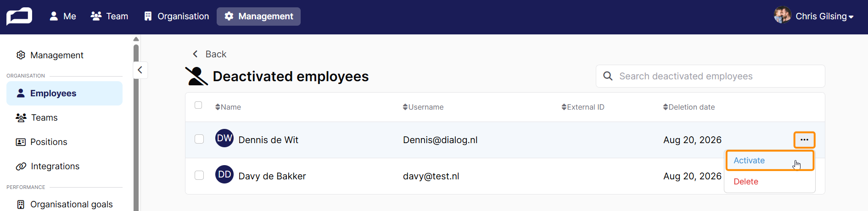Check the box for Davy de Bakker

click(x=199, y=175)
